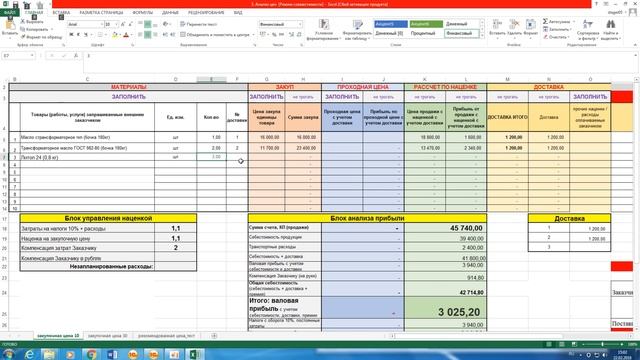The image size is (640, 360).
Task: Click the Windows Start button
Action: click(8, 354)
